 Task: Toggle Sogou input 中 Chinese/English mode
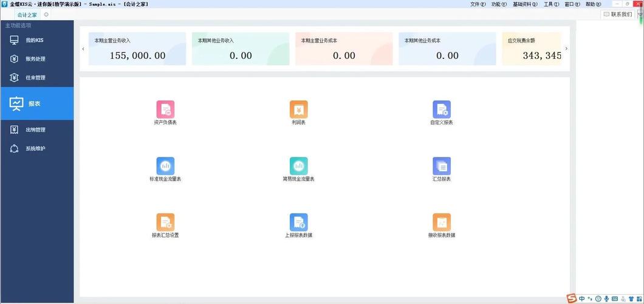point(582,299)
